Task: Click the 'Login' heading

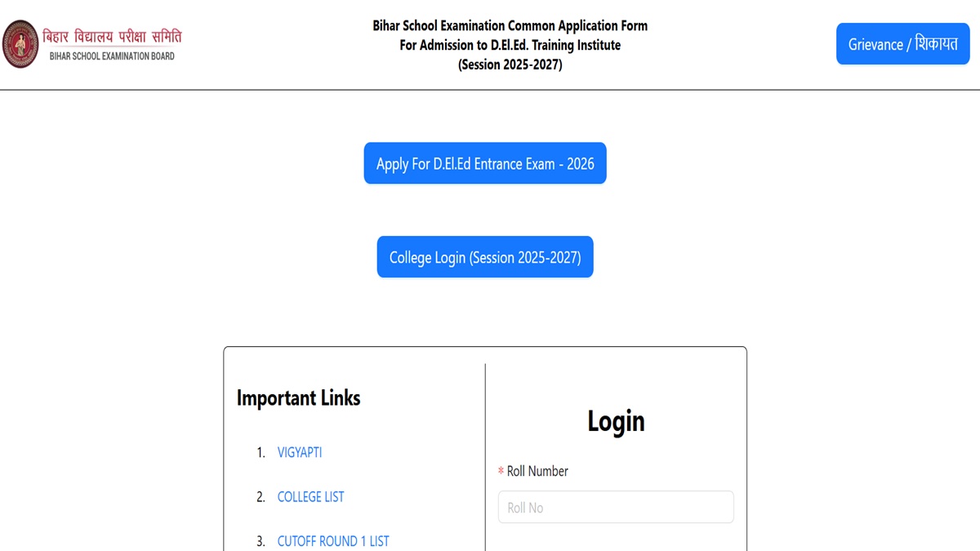Action: [x=616, y=421]
